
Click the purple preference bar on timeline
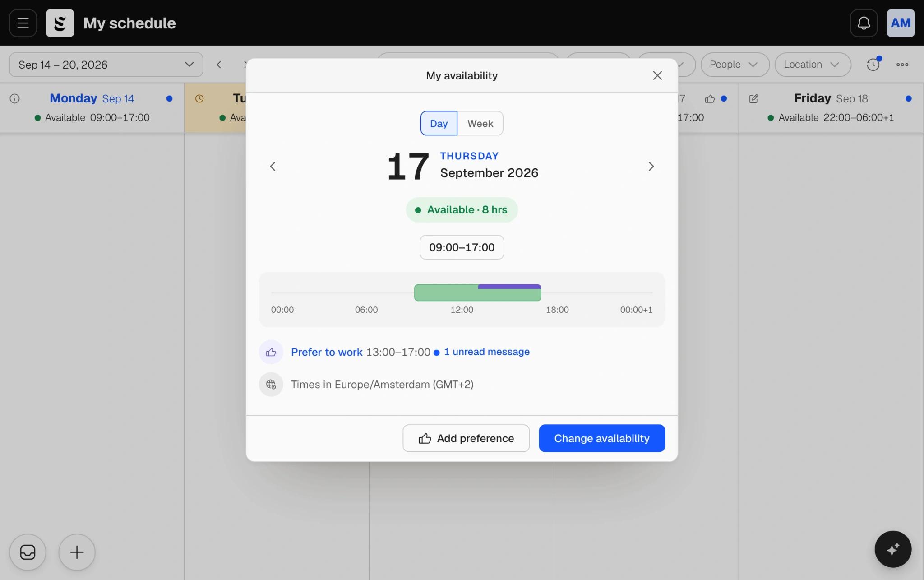tap(509, 287)
